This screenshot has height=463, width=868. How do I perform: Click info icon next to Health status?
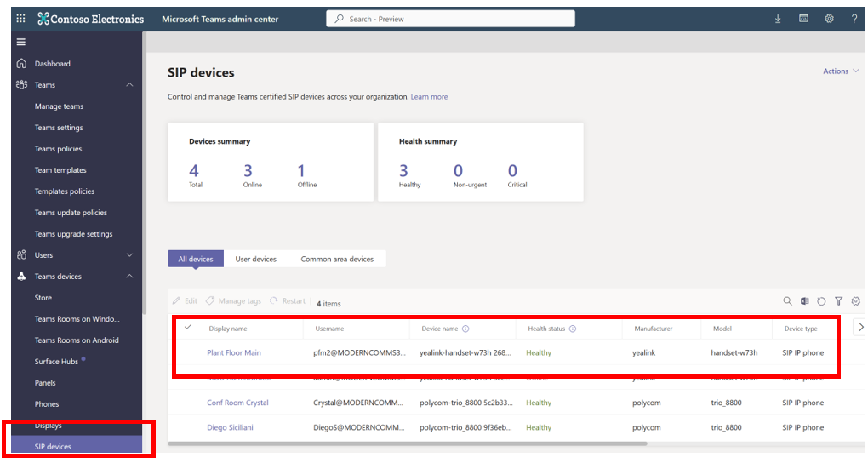[x=573, y=329]
